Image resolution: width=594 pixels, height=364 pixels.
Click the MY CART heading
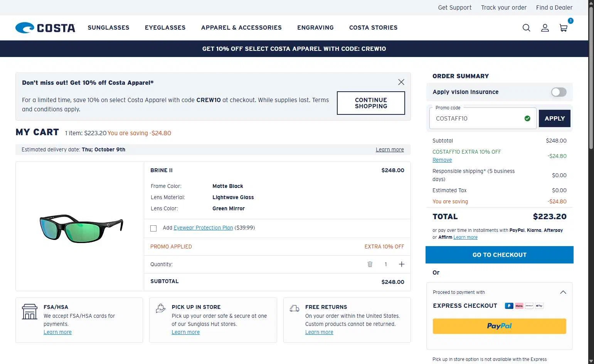tap(37, 132)
